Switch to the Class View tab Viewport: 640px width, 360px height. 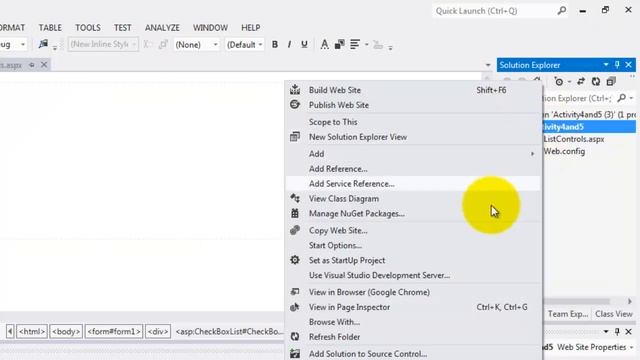[613, 314]
